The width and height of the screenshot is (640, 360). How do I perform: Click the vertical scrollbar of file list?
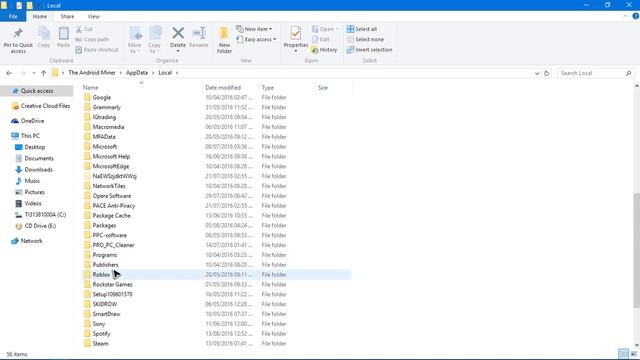tap(636, 251)
